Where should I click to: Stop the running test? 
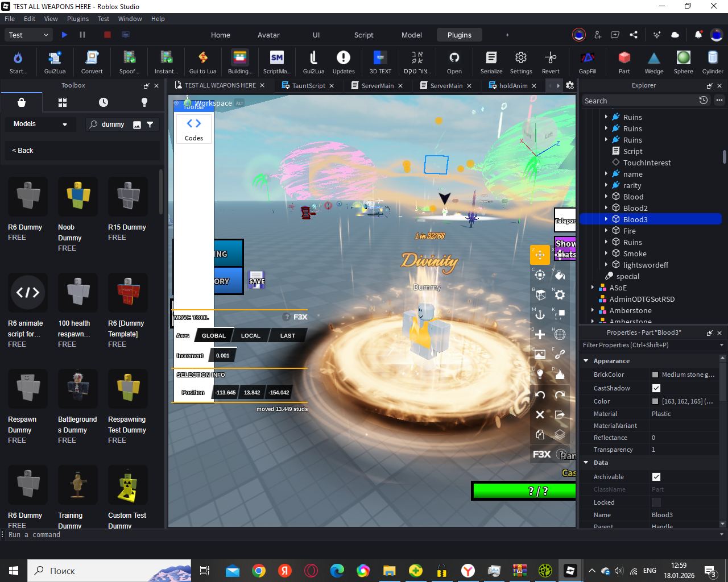coord(107,35)
